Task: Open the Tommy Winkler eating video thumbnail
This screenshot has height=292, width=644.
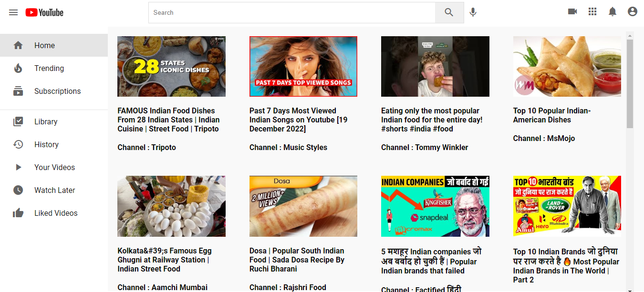Action: point(435,66)
